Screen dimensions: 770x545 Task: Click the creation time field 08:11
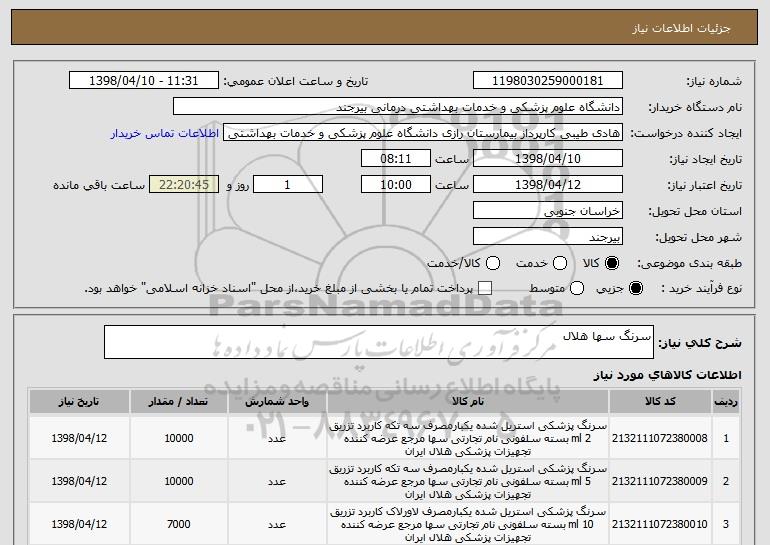pos(396,159)
